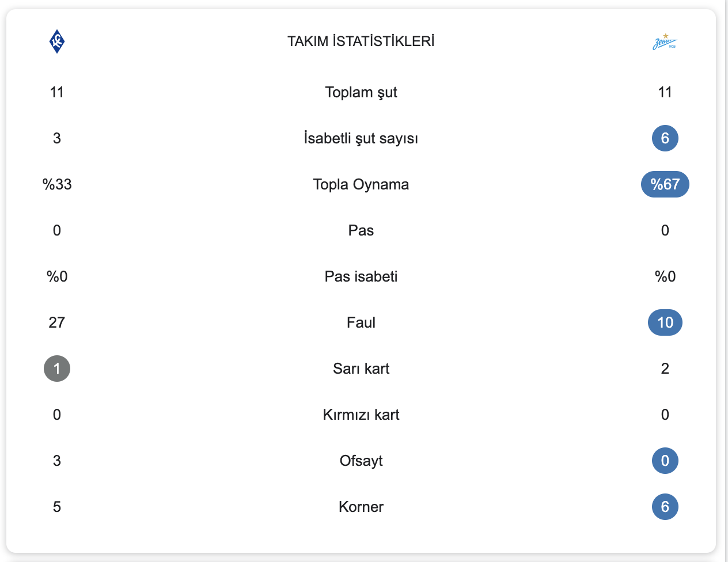This screenshot has width=728, height=562.
Task: Click the Ofsayt label
Action: point(361,461)
